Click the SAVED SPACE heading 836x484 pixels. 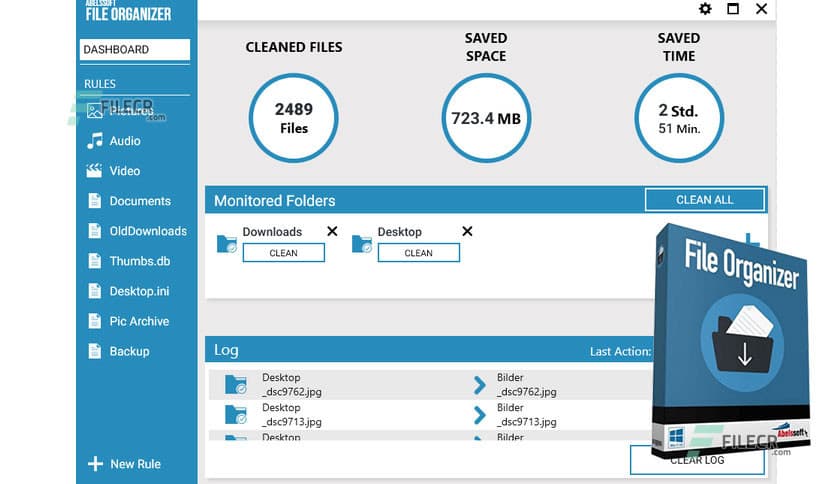[x=486, y=47]
